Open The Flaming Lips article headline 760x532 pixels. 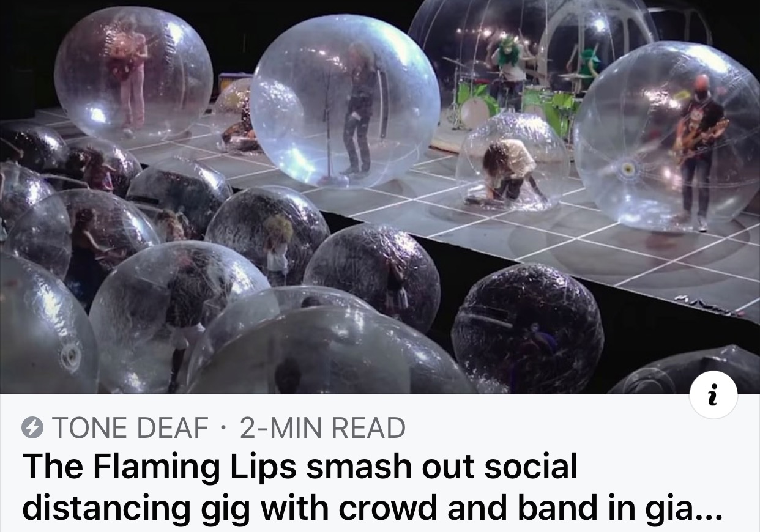[372, 486]
